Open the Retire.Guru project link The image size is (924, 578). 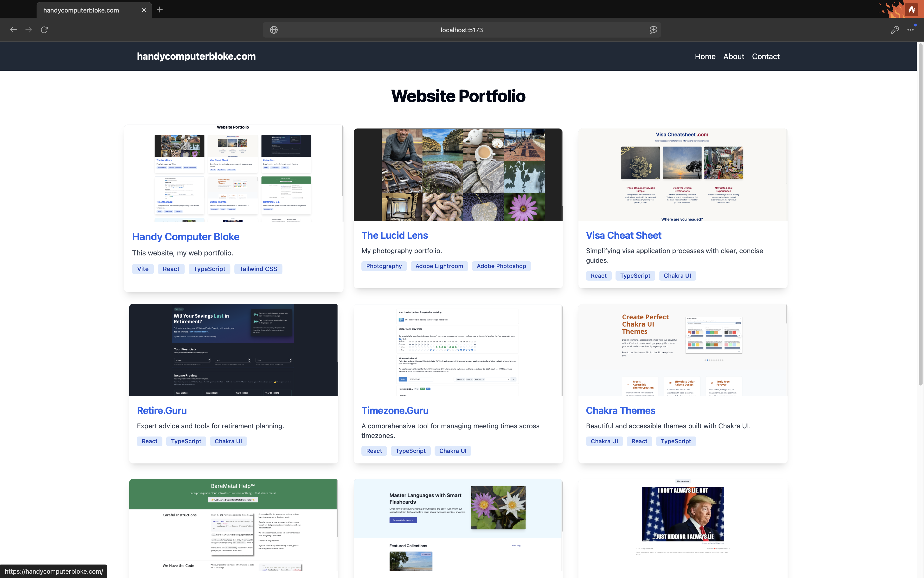pyautogui.click(x=162, y=411)
